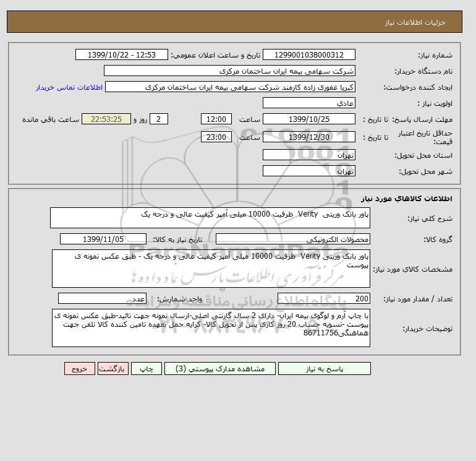Click the label 'گروه کالا:'
The width and height of the screenshot is (476, 461).
coord(438,239)
